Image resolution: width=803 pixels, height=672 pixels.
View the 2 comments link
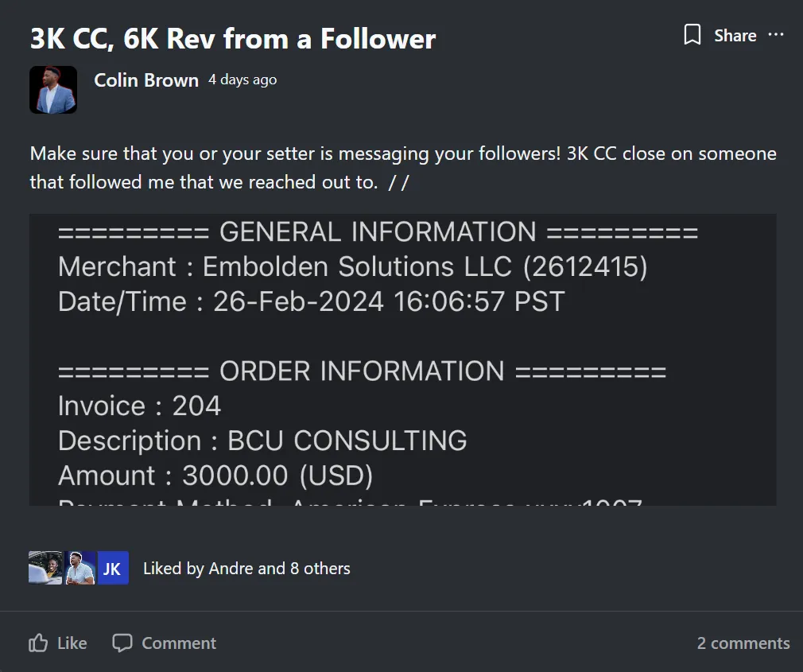pyautogui.click(x=743, y=643)
